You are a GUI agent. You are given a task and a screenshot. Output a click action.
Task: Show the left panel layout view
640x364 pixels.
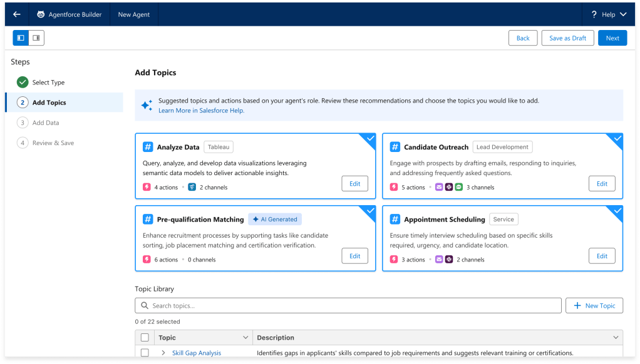point(21,38)
